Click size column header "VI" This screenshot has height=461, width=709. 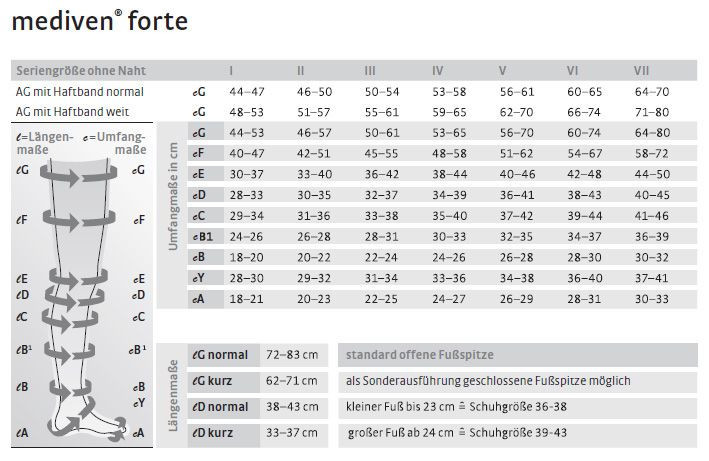[572, 71]
